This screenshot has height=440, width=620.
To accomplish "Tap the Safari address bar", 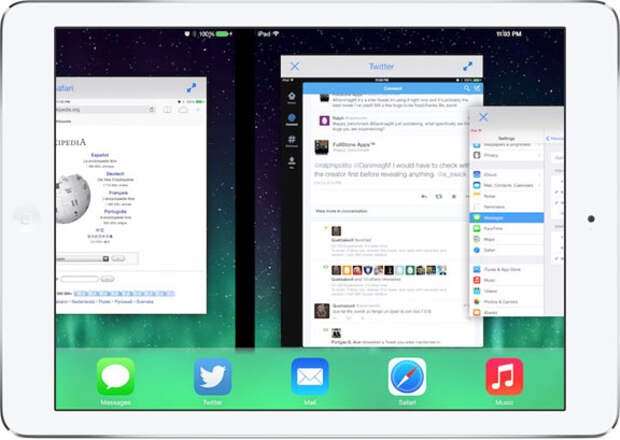I will [106, 110].
